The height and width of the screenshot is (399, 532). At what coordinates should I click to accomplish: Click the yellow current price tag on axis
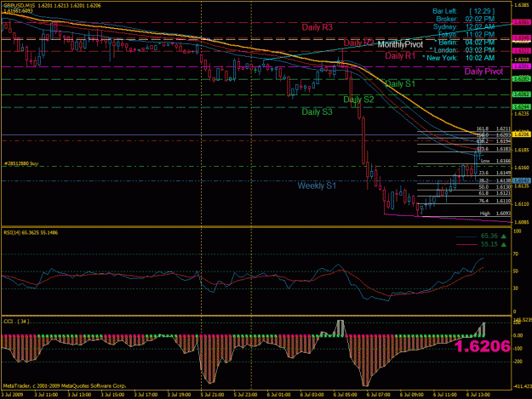[x=521, y=134]
